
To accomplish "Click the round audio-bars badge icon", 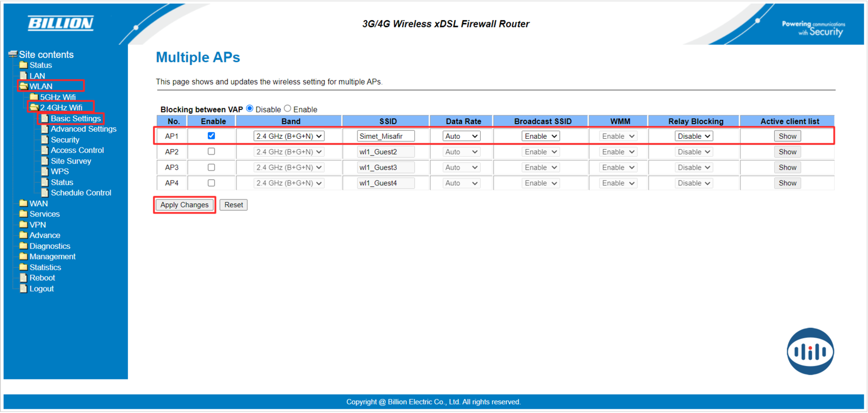I will coord(810,351).
